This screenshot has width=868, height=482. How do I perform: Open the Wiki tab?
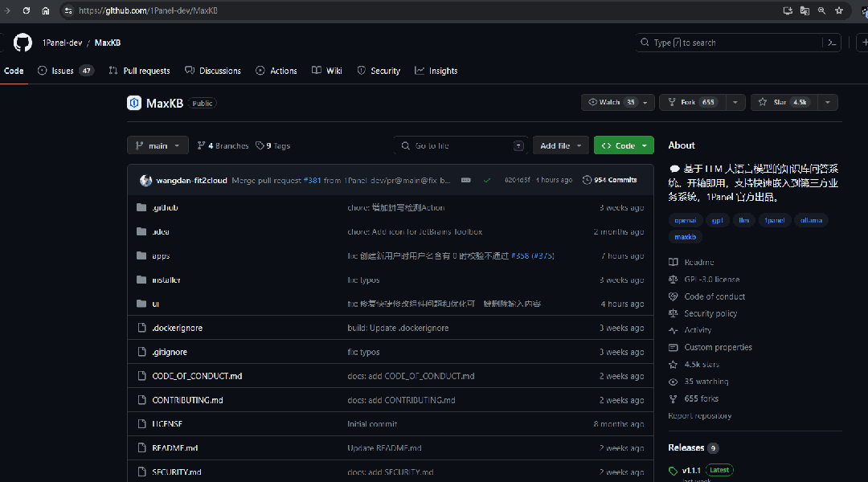327,71
